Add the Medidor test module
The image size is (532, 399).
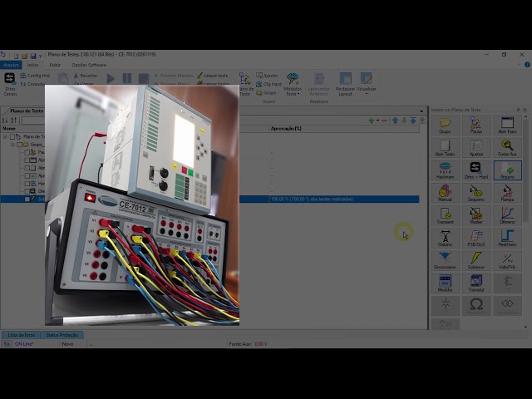(445, 283)
